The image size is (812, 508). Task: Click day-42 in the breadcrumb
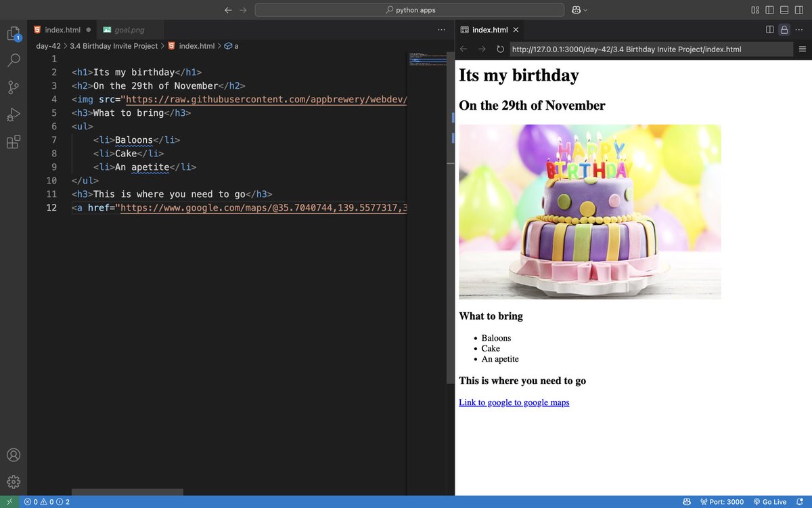click(49, 46)
